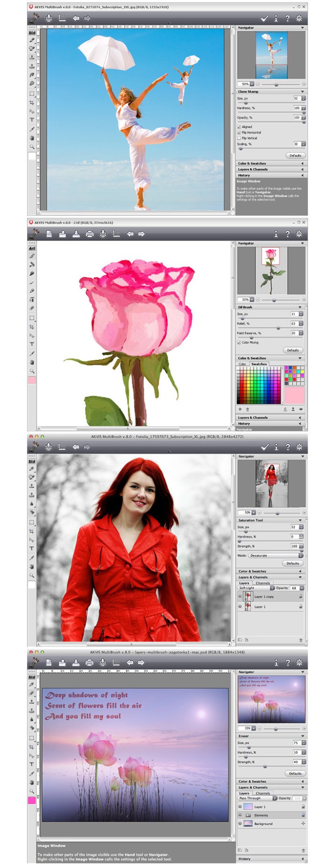Hide the Background layer
335x868 pixels.
[240, 824]
